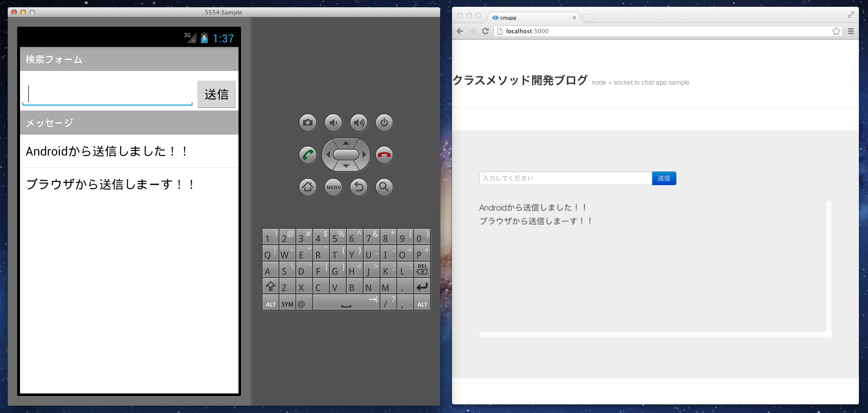Click the blue 送信 button in browser

coord(664,178)
